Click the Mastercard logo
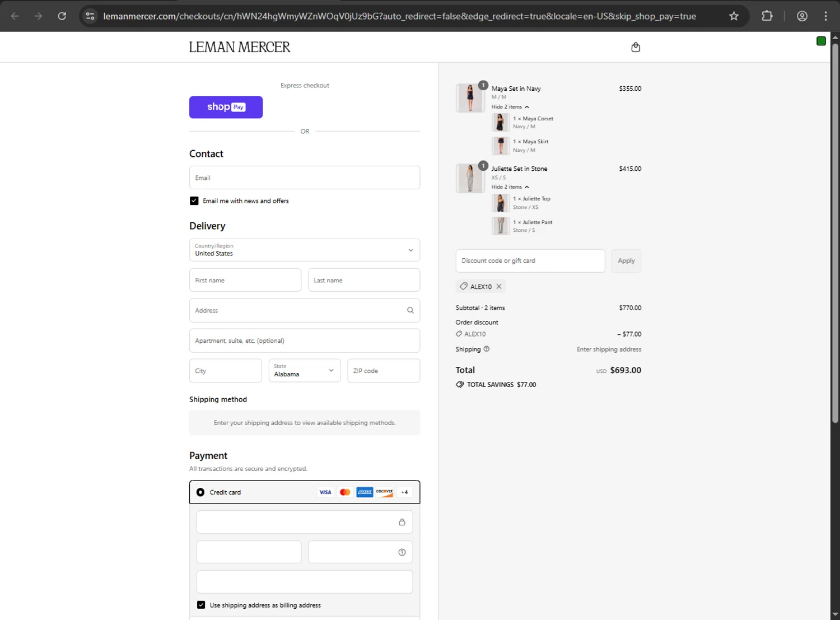The height and width of the screenshot is (620, 840). [345, 492]
